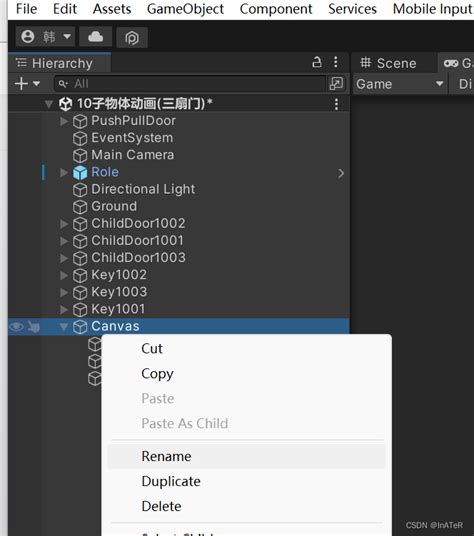This screenshot has width=474, height=536.
Task: Open the scene options three-dot menu
Action: coord(336,104)
